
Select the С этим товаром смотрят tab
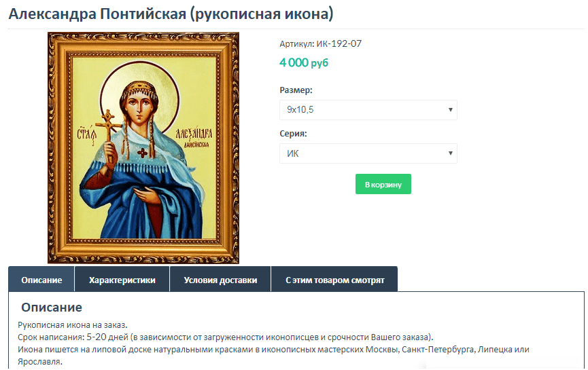click(x=334, y=280)
